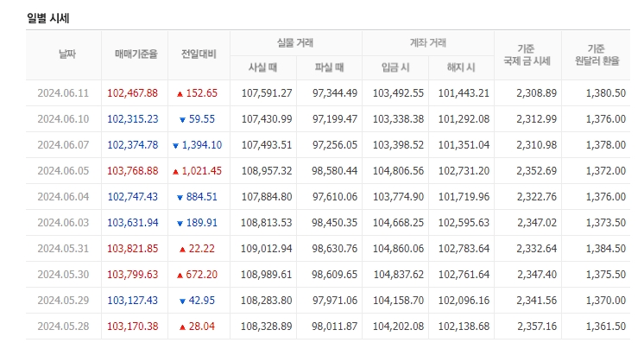Viewport: 644px width, 349px height.
Task: Click the blue down arrow beside 1,394.10
Action: [175, 145]
